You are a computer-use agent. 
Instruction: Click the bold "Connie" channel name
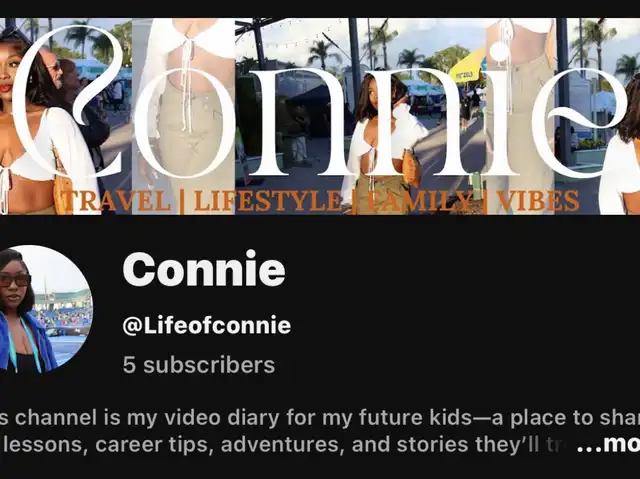(x=204, y=269)
